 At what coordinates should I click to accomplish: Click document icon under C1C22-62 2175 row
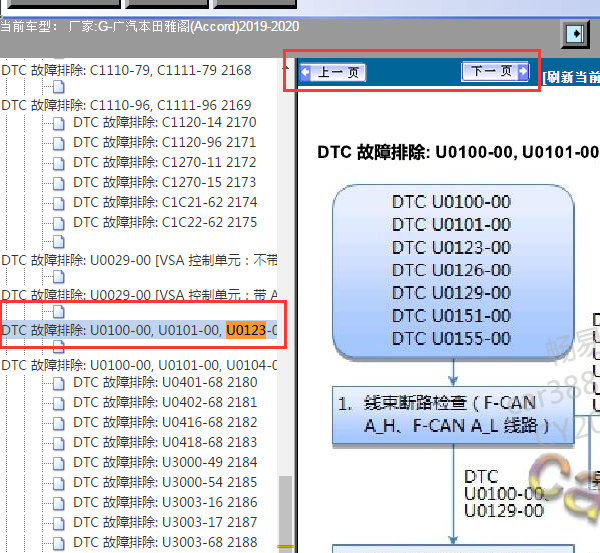coord(59,241)
